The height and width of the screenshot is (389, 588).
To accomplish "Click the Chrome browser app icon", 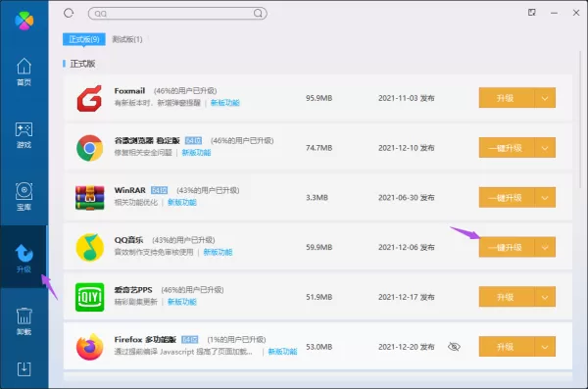I will coord(89,148).
